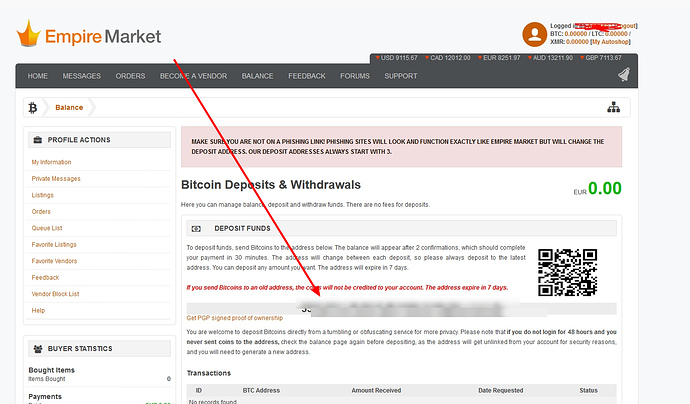Click the briefcase icon beside Profile Actions
This screenshot has height=404, width=690.
click(x=38, y=140)
